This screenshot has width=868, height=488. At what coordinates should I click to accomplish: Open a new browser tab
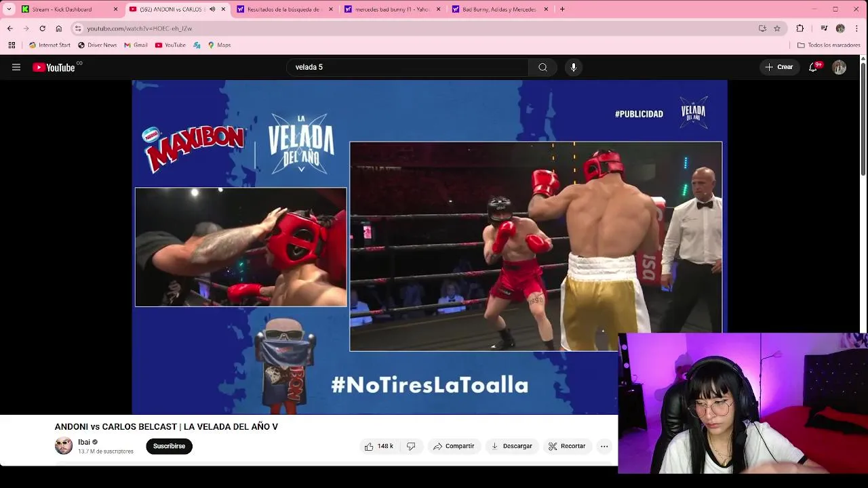(562, 9)
